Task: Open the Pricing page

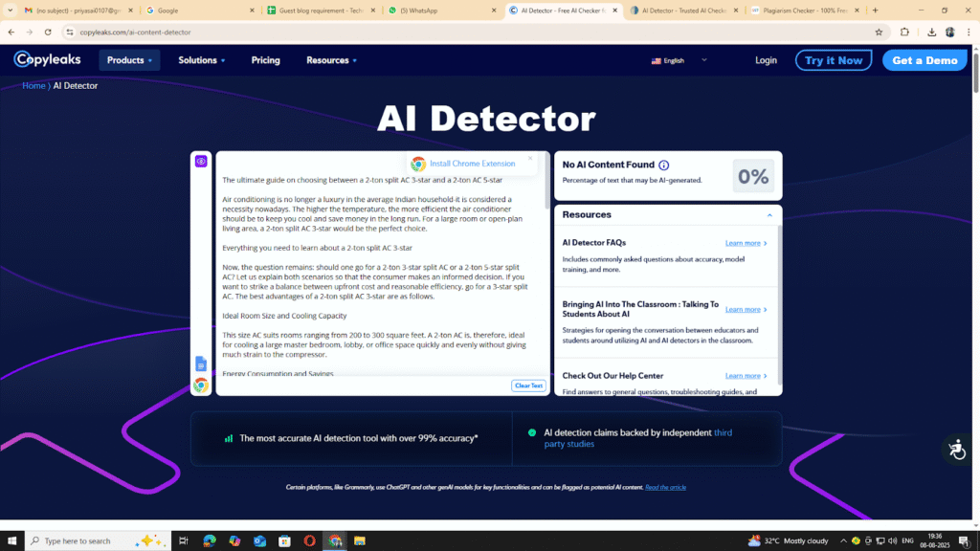Action: click(x=266, y=60)
